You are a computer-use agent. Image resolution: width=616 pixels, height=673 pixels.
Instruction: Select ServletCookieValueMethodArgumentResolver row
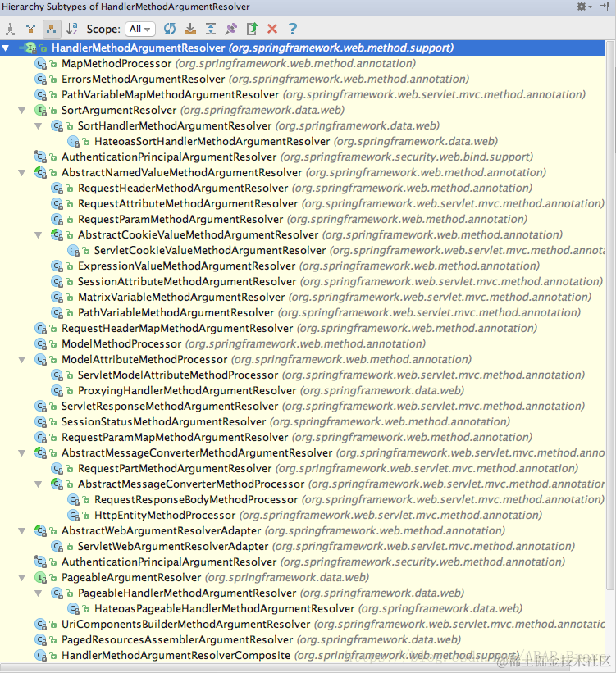(303, 251)
